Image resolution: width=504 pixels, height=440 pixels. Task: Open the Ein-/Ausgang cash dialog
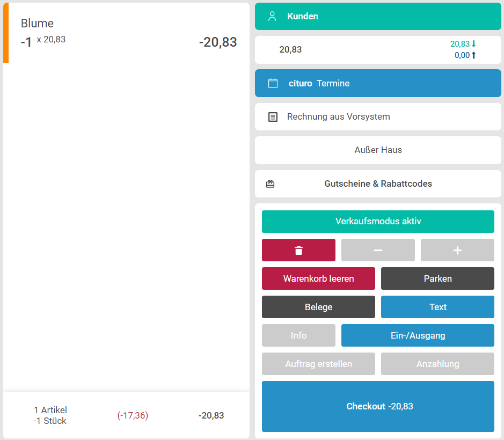point(418,335)
